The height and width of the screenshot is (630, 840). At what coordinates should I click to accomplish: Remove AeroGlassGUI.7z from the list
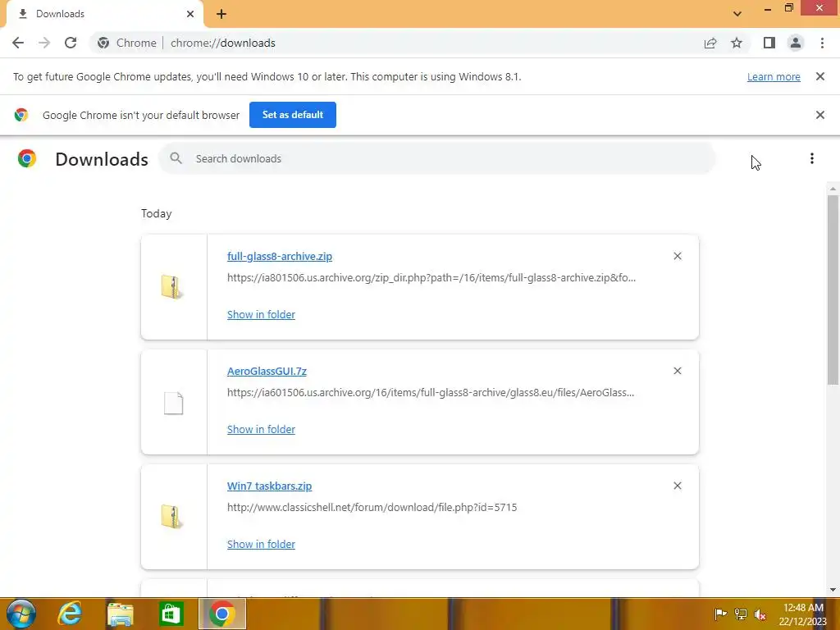click(678, 371)
